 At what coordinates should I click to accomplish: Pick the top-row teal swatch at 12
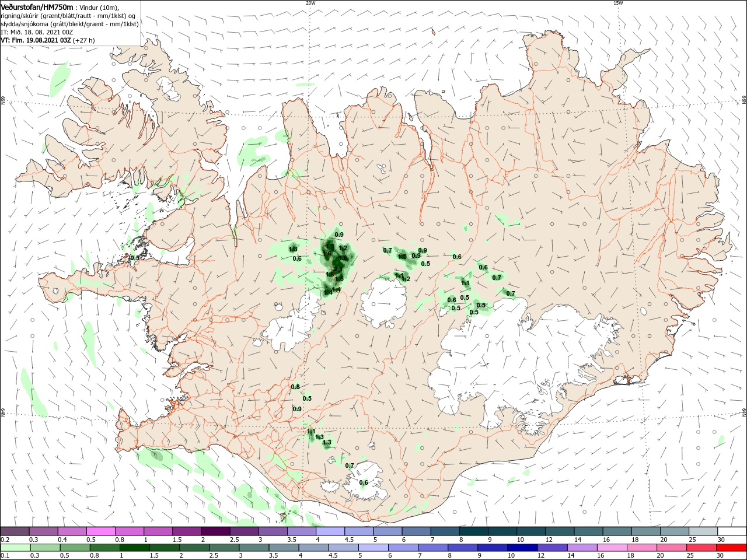click(x=559, y=531)
